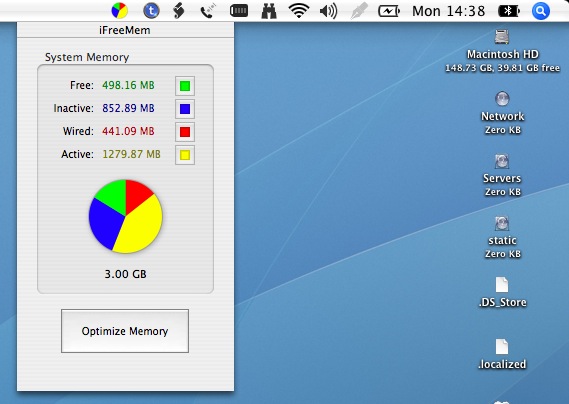This screenshot has height=404, width=569.
Task: Select the Macintosh HD drive icon
Action: pyautogui.click(x=502, y=37)
